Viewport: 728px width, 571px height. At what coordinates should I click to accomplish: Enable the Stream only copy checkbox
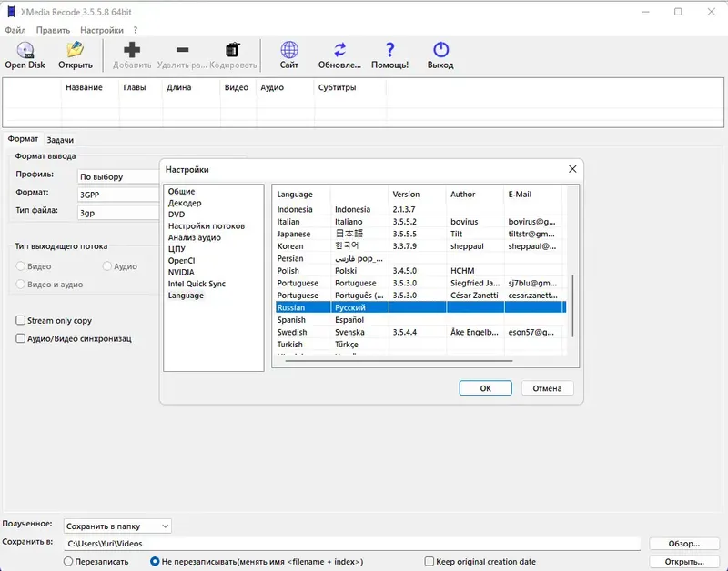pyautogui.click(x=20, y=321)
